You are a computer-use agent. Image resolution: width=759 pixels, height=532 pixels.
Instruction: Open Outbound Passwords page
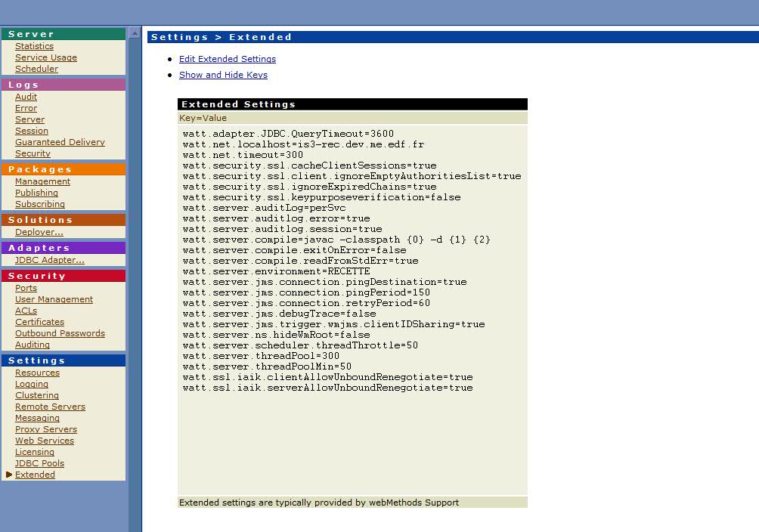pyautogui.click(x=60, y=333)
